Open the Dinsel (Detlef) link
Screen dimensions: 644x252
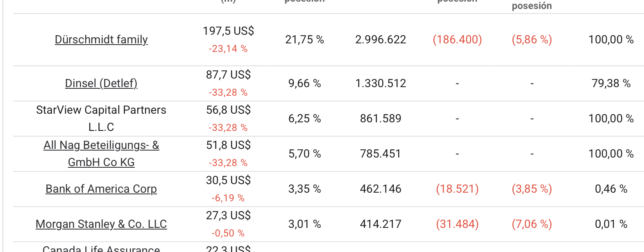tap(101, 83)
